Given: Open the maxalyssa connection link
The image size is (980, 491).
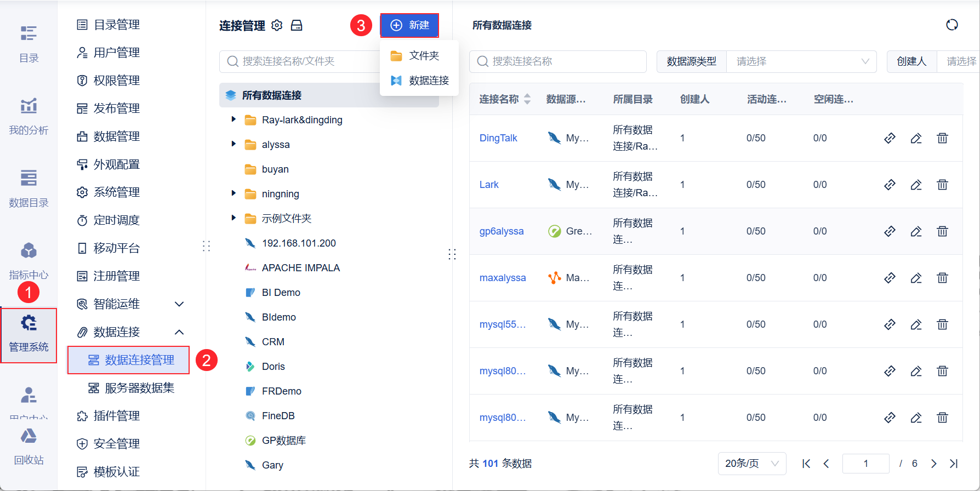Looking at the screenshot, I should tap(503, 278).
